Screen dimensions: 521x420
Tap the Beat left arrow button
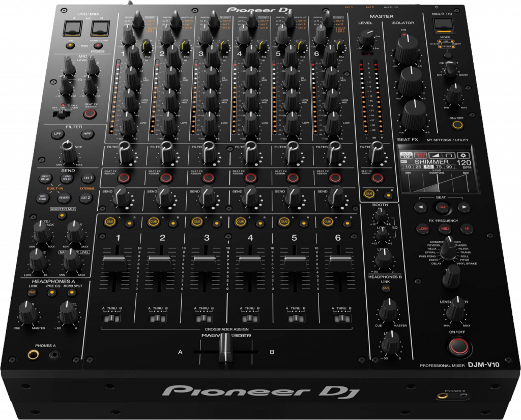coord(420,208)
